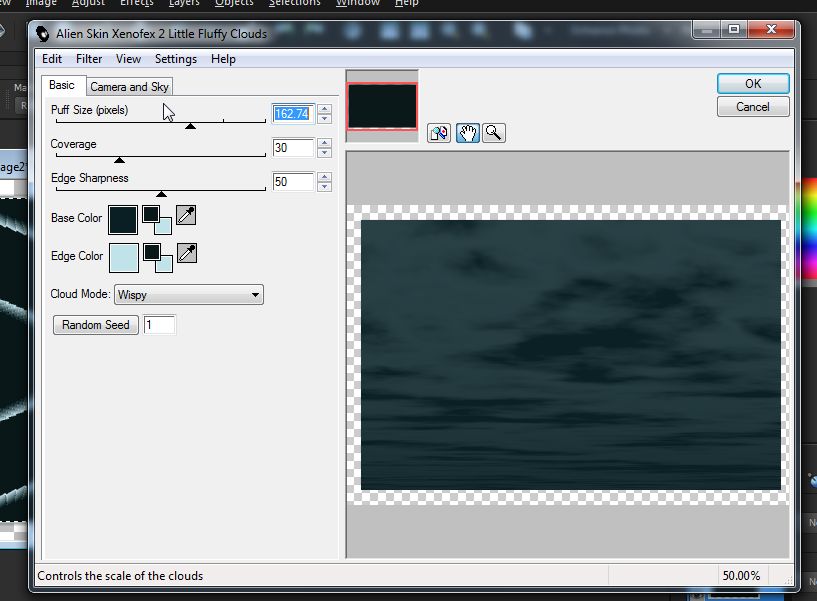Open the Adjust menu in background app
The image size is (817, 601).
[x=88, y=3]
